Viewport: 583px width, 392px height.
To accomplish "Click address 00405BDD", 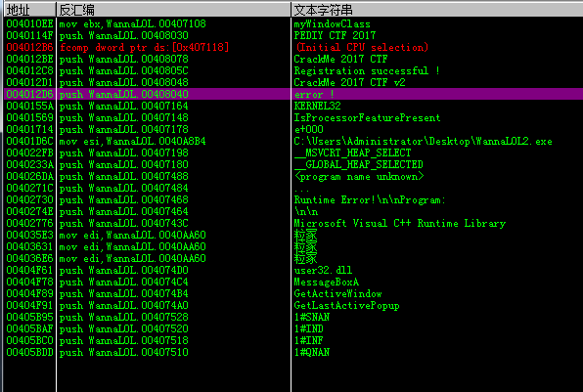I will point(29,352).
